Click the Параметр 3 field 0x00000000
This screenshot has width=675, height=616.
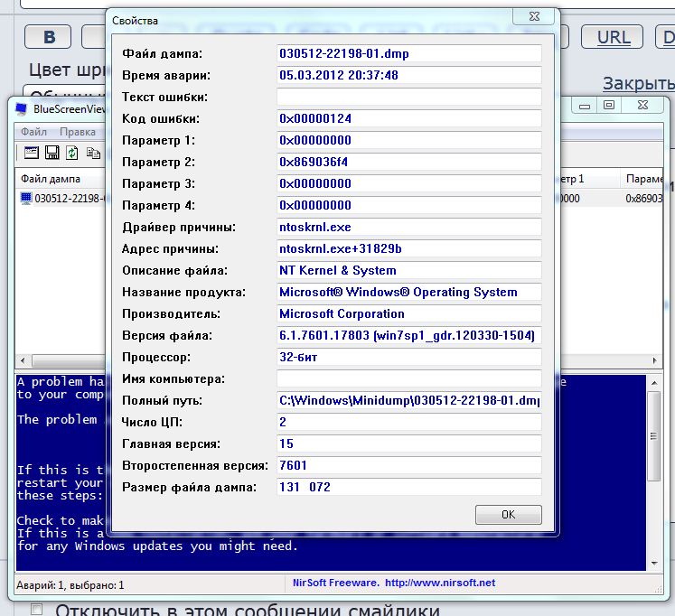tap(409, 183)
